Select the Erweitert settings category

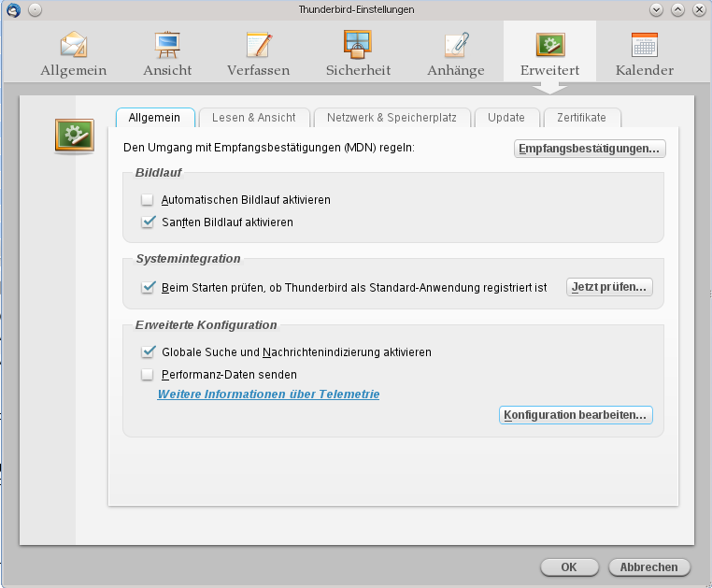549,53
